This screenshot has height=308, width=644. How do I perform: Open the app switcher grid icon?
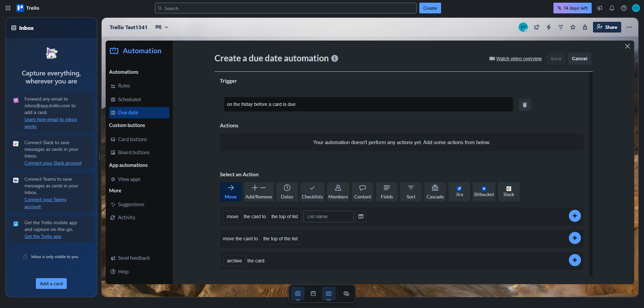tap(8, 8)
